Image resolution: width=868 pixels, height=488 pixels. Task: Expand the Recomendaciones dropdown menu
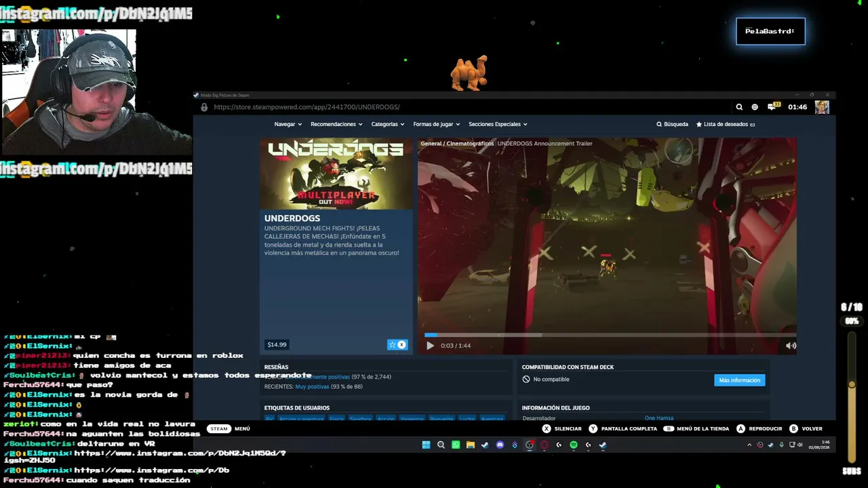pyautogui.click(x=336, y=124)
